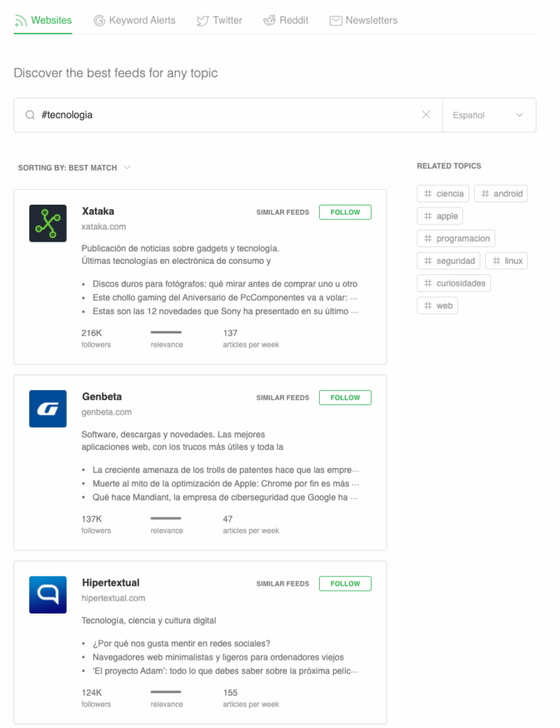This screenshot has height=728, width=560.
Task: Open article 'Estas son las 12 novedades'
Action: coord(225,311)
